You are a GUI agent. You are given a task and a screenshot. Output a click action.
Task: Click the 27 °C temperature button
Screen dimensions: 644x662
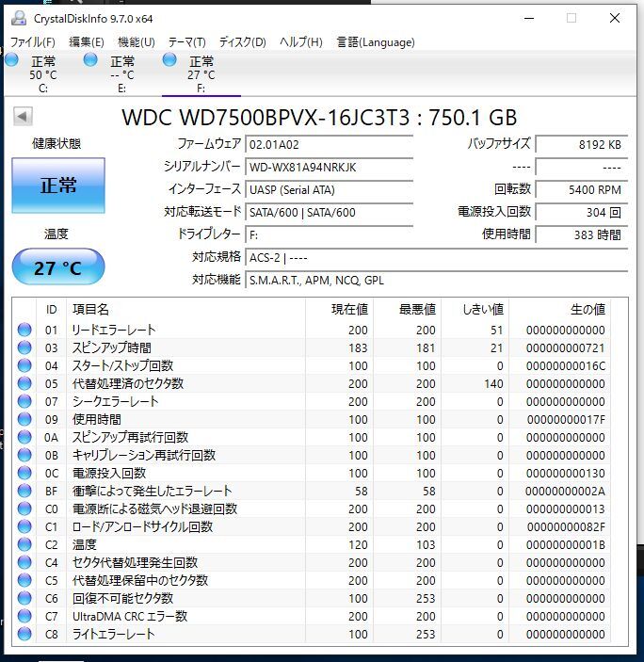pos(58,266)
